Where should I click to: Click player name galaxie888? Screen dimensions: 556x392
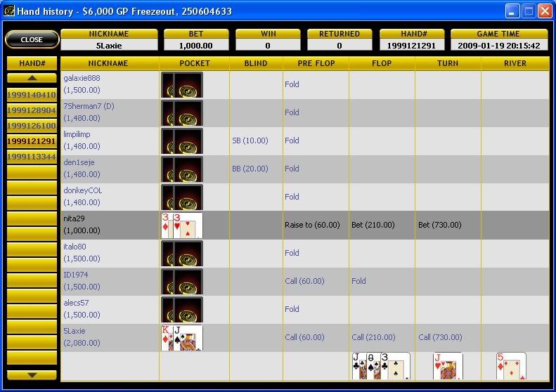(82, 78)
